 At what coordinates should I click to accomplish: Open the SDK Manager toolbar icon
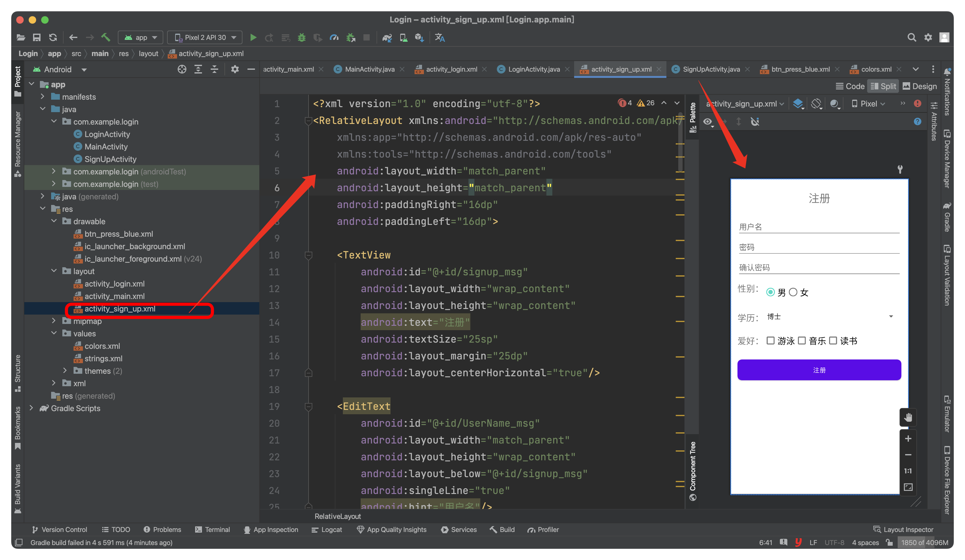pyautogui.click(x=420, y=37)
